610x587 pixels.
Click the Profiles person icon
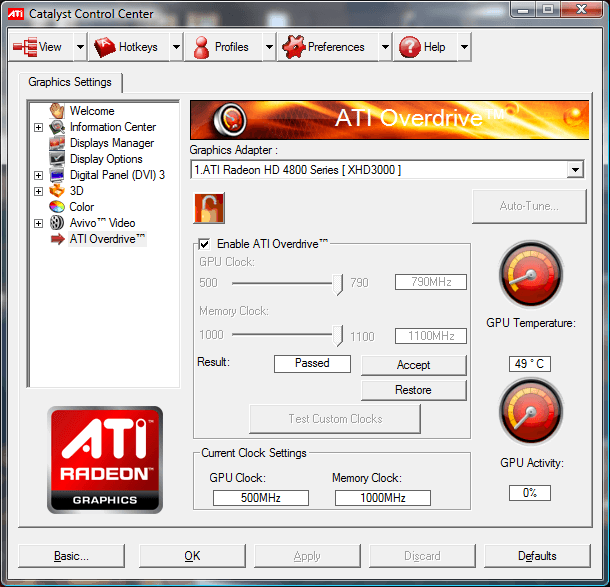click(201, 47)
